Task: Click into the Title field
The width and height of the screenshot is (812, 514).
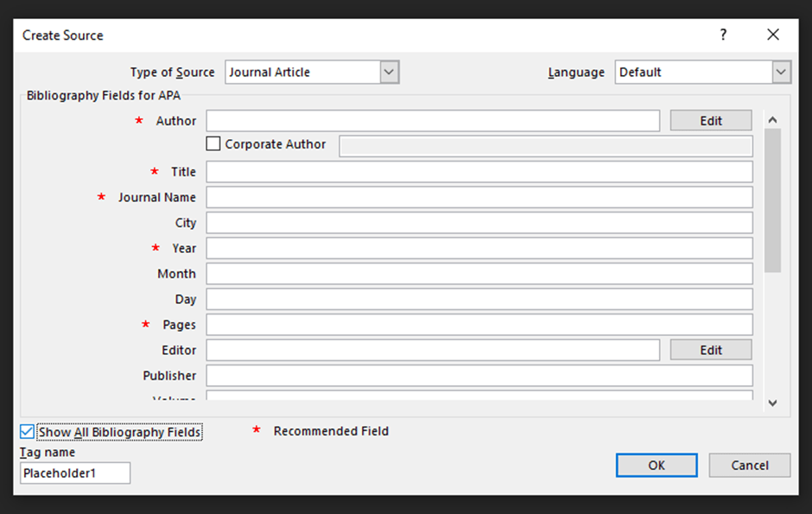Action: 479,172
